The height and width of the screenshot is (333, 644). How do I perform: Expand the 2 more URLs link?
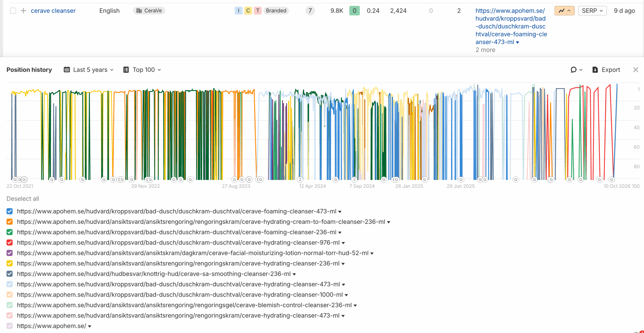(x=485, y=50)
